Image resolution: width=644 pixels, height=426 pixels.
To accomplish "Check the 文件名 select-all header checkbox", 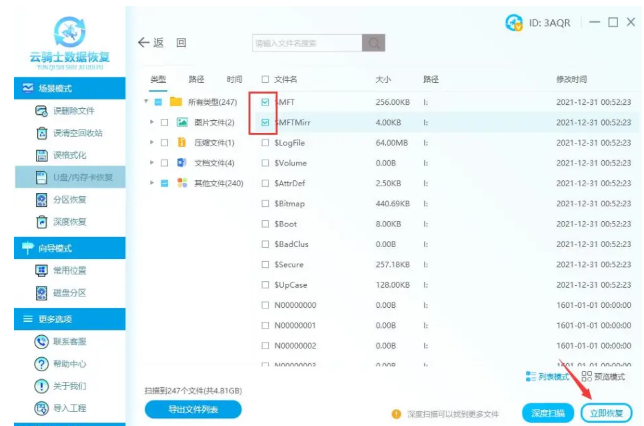I will tap(265, 79).
